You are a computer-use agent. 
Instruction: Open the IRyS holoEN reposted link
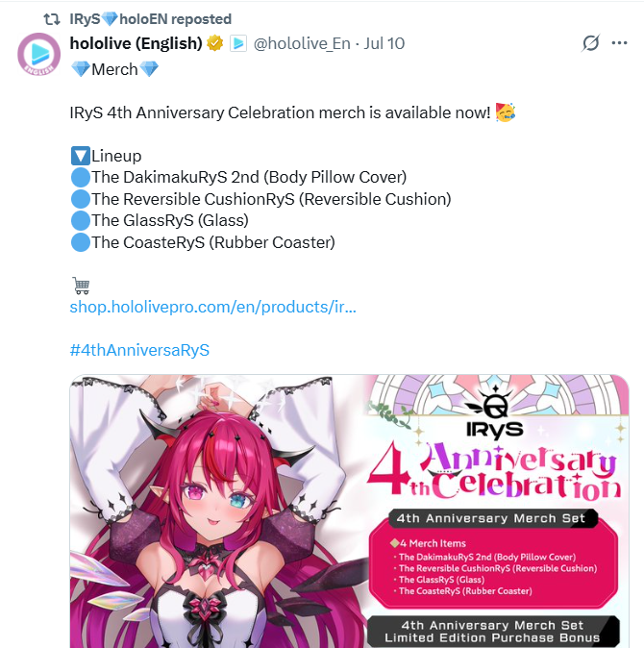(x=150, y=19)
